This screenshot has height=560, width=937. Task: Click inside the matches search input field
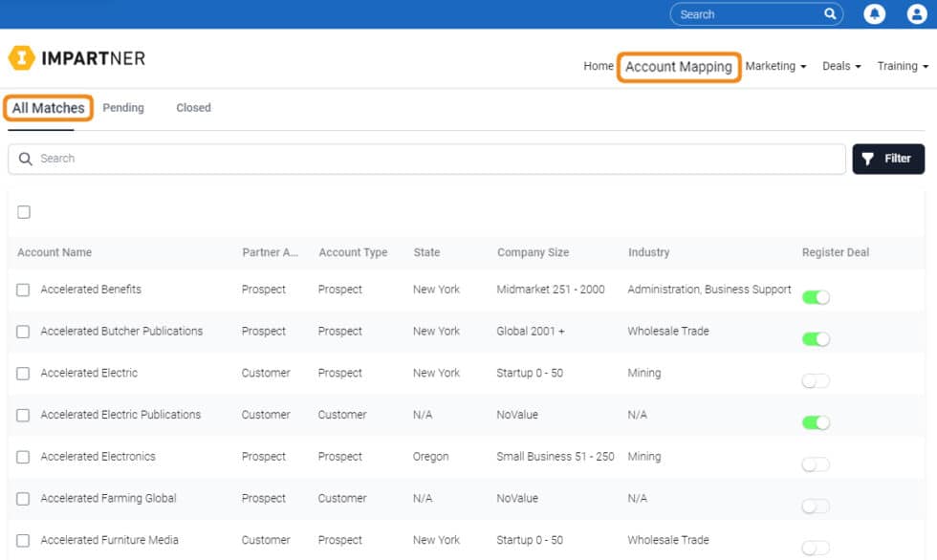tap(191, 158)
